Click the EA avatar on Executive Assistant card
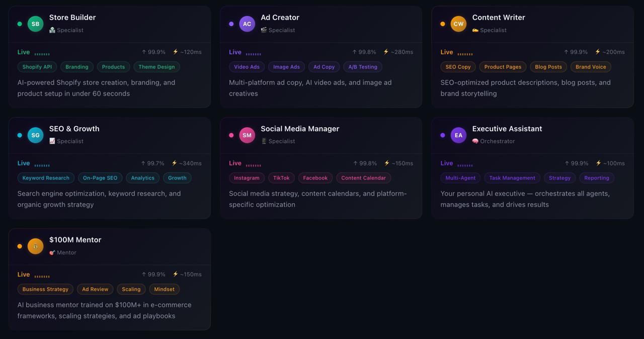 coord(458,135)
